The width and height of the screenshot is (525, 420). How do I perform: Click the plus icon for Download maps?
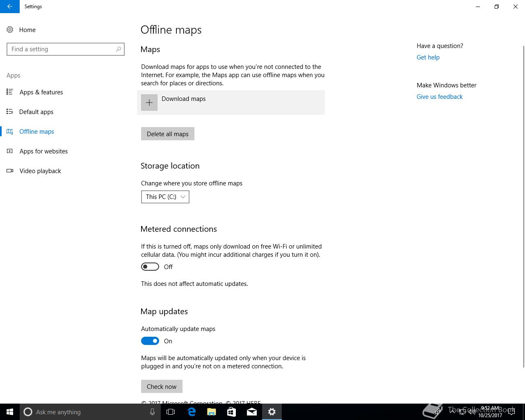point(149,103)
